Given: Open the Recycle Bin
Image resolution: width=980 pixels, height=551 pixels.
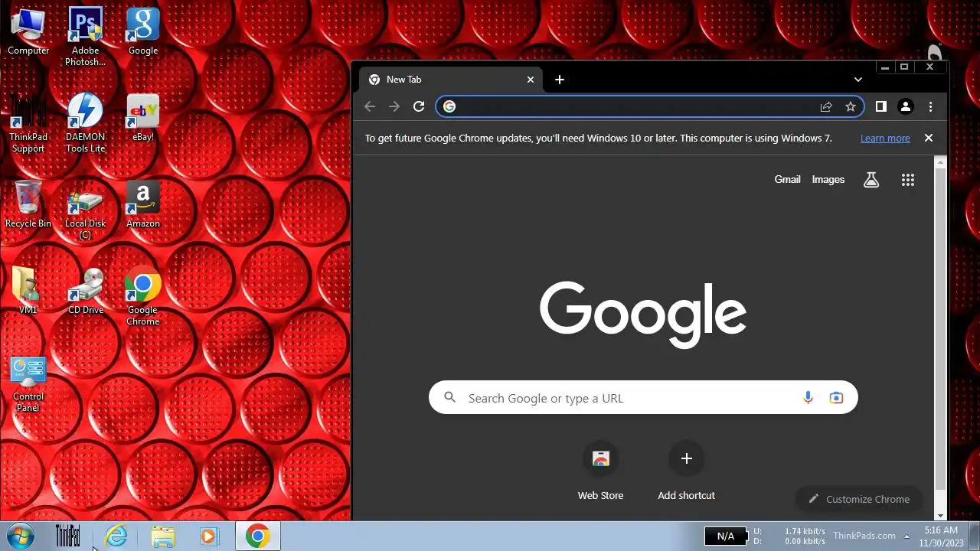Looking at the screenshot, I should pyautogui.click(x=28, y=205).
